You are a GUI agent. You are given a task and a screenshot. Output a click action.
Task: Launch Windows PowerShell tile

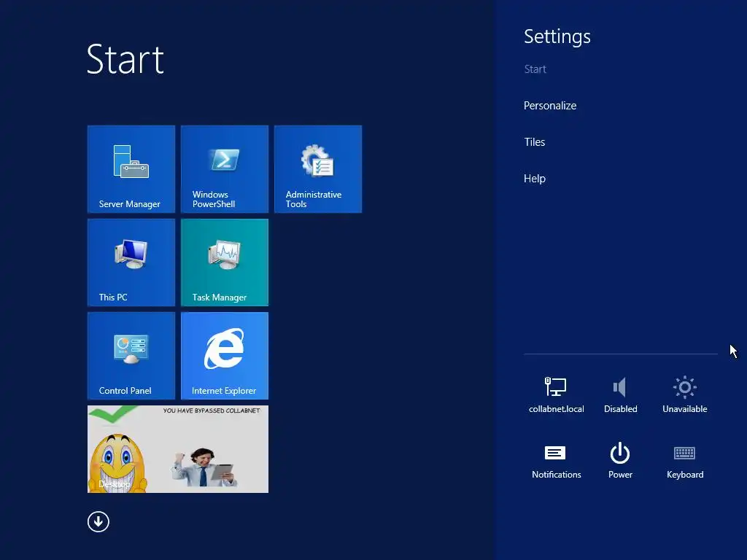click(x=225, y=169)
